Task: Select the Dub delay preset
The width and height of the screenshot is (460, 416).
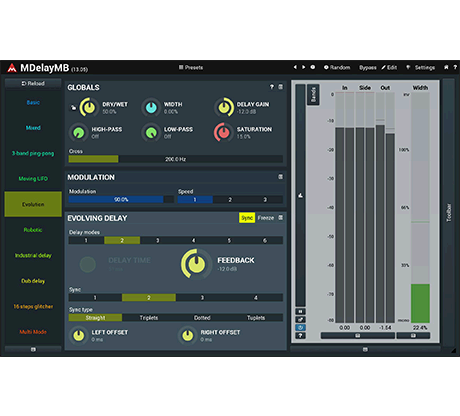Action: coord(33,281)
